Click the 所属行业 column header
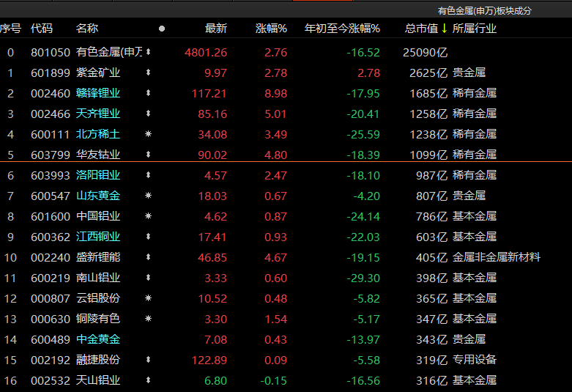The height and width of the screenshot is (392, 572). pos(475,28)
